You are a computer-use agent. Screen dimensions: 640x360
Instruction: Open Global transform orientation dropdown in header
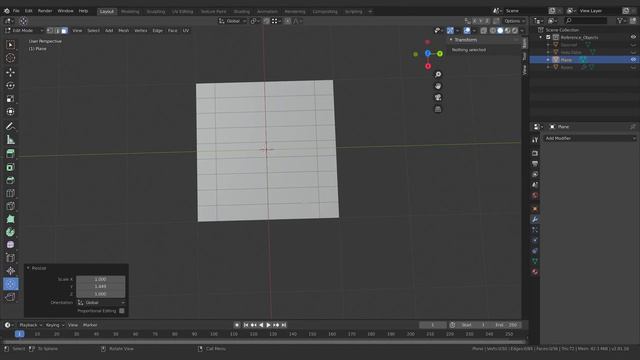point(233,21)
